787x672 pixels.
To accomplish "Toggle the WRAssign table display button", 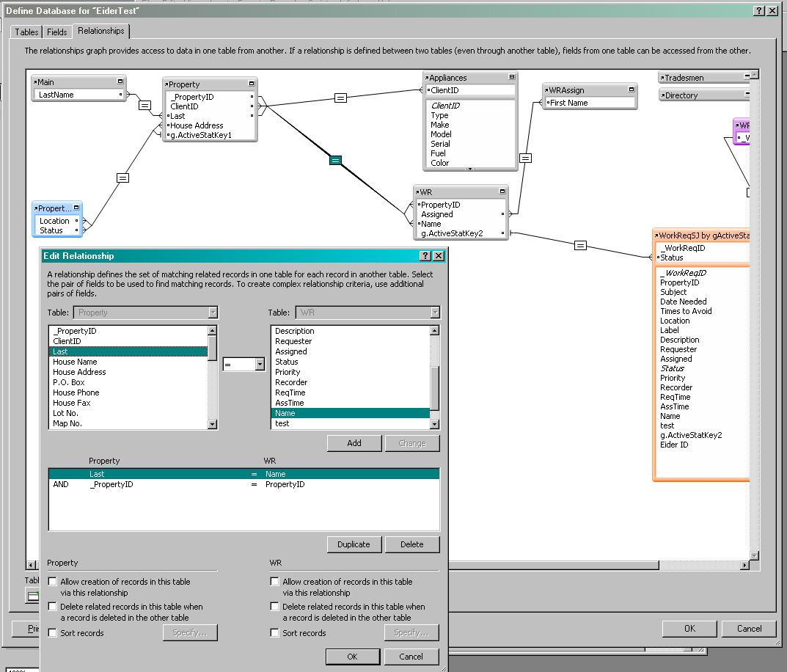I will 631,90.
